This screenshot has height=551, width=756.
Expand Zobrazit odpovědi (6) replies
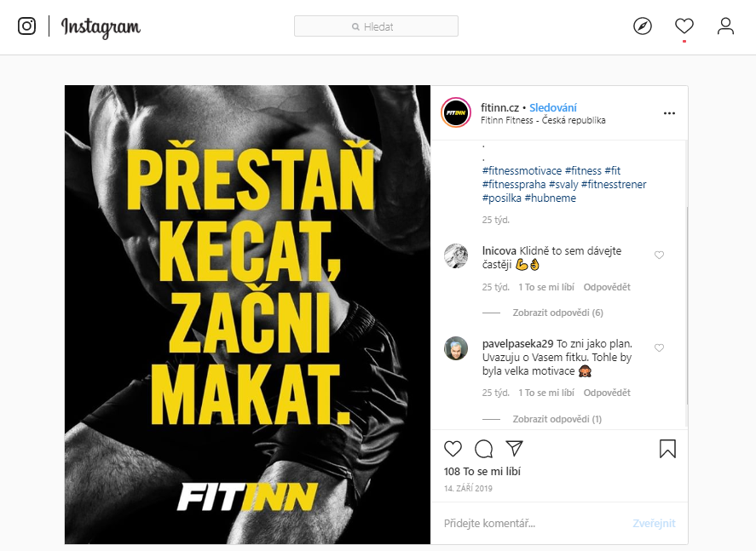557,313
